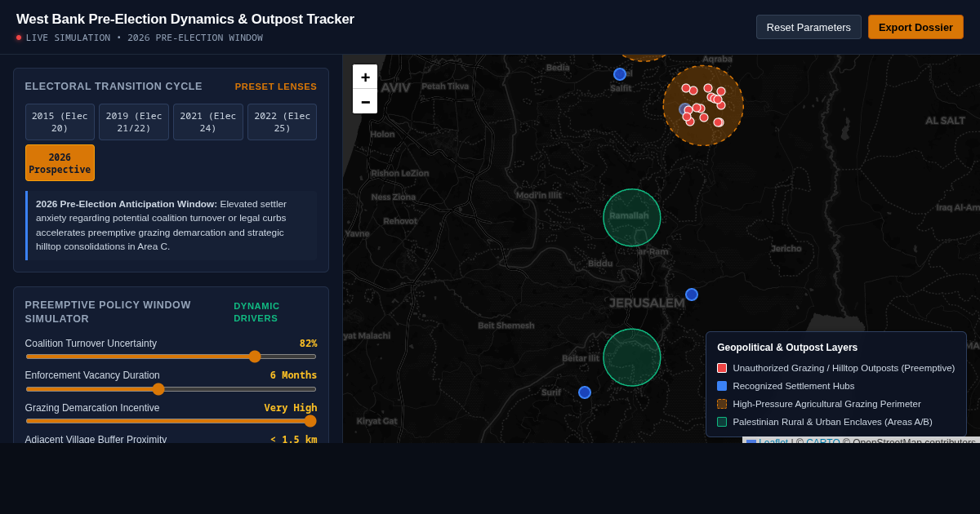Image resolution: width=980 pixels, height=514 pixels.
Task: Select the 2015 (Elec 20) cycle
Action: pyautogui.click(x=60, y=122)
